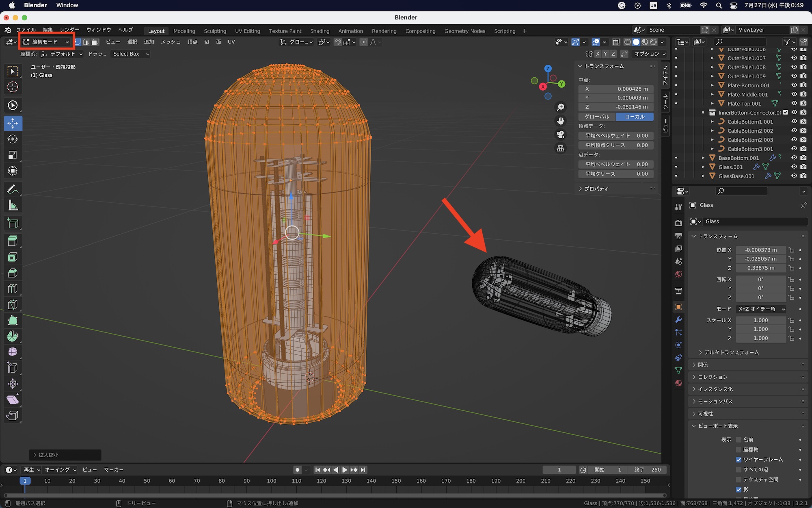Image resolution: width=812 pixels, height=508 pixels.
Task: Select the Extrude Region tool
Action: tap(13, 241)
